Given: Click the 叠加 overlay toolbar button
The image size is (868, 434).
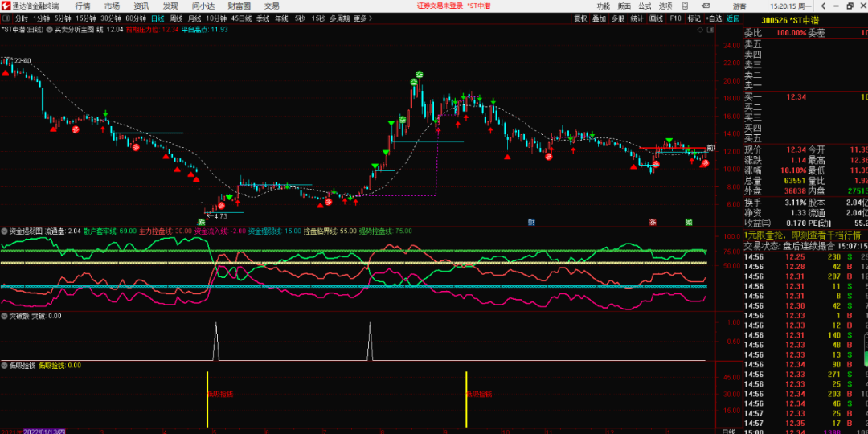Looking at the screenshot, I should (x=599, y=18).
